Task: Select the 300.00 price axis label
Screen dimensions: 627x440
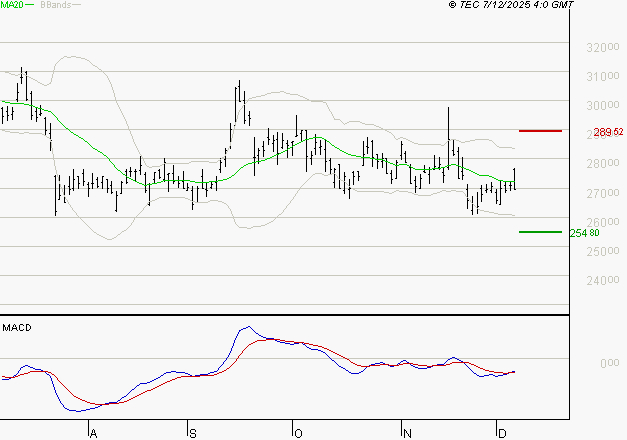Action: click(x=603, y=105)
